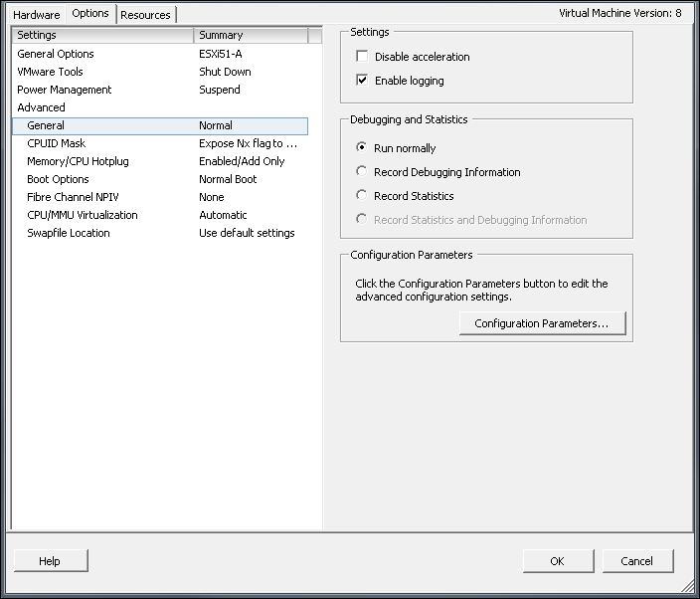Select Power Management setting row
This screenshot has width=700, height=599.
160,90
